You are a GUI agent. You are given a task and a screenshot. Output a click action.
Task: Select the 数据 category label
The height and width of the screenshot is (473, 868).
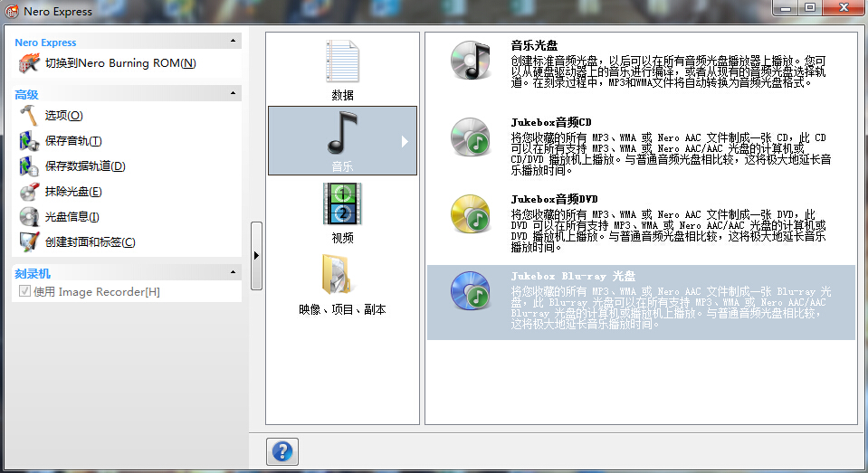[342, 95]
